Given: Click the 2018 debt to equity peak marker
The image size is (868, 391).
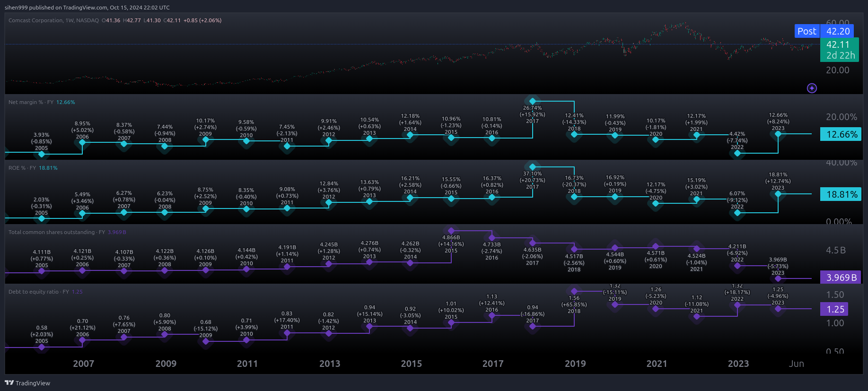Looking at the screenshot, I should click(x=574, y=291).
